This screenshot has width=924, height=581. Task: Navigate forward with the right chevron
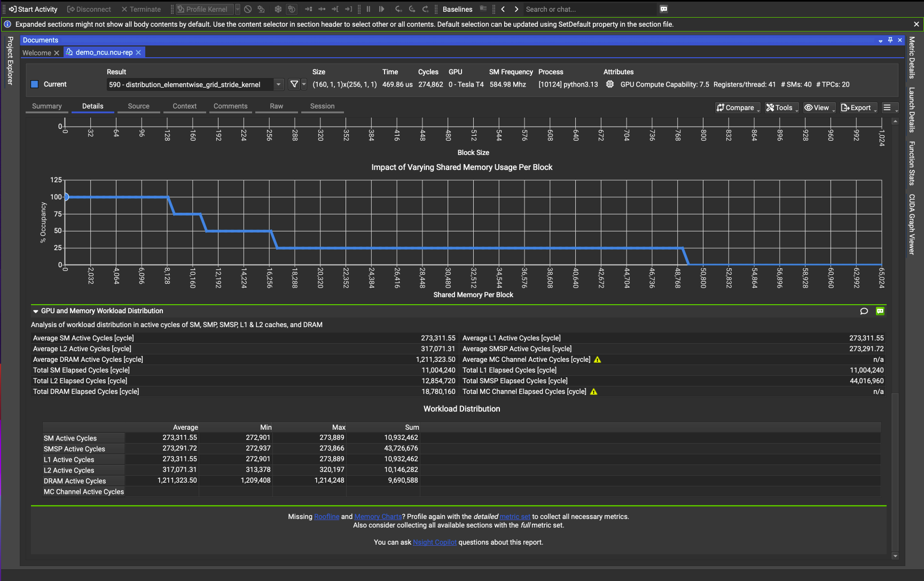click(516, 9)
